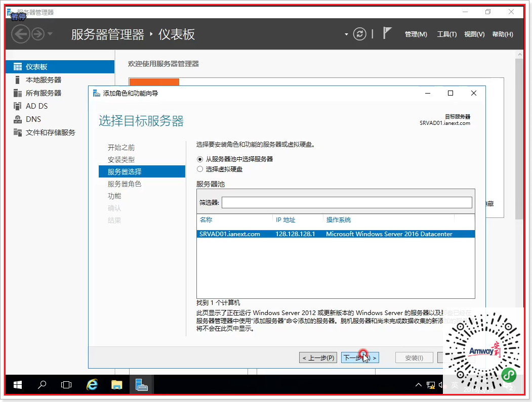Click the back navigation arrow in Server Manager
Viewport: 532px width, 402px height.
point(21,34)
